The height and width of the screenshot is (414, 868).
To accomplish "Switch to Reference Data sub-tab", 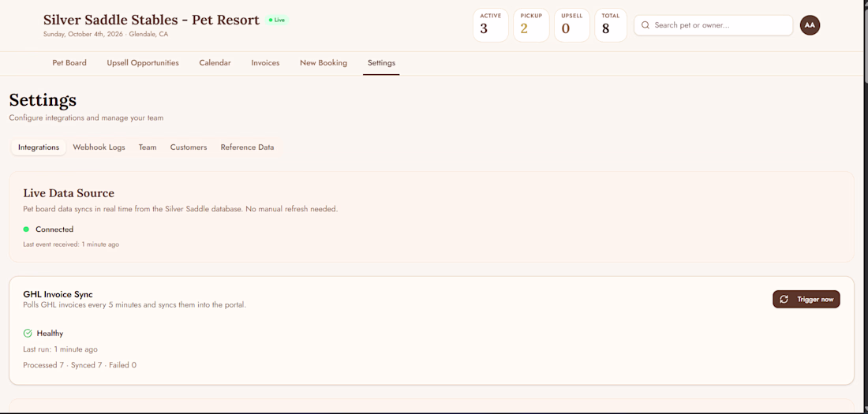I will click(x=247, y=147).
